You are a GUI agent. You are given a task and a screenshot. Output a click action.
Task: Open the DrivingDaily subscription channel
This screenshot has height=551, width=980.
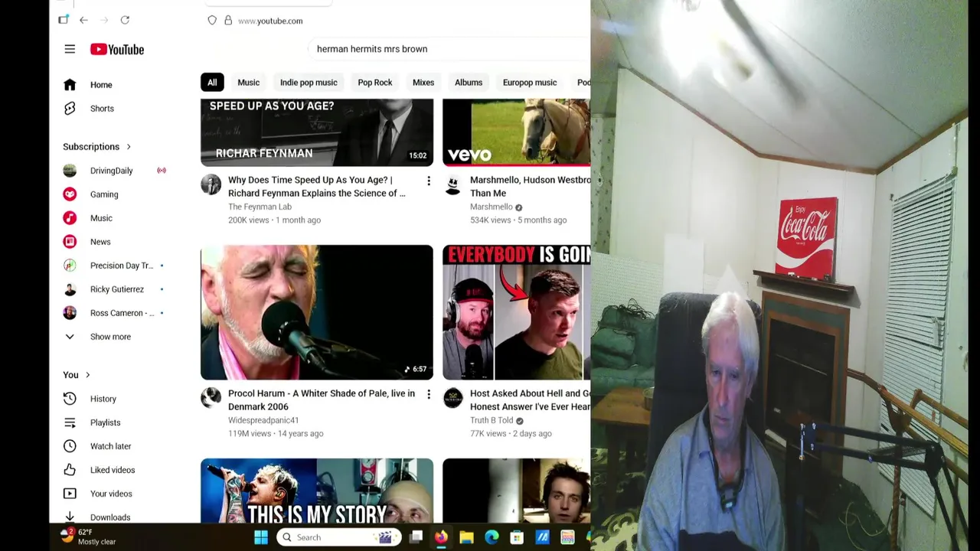(111, 171)
